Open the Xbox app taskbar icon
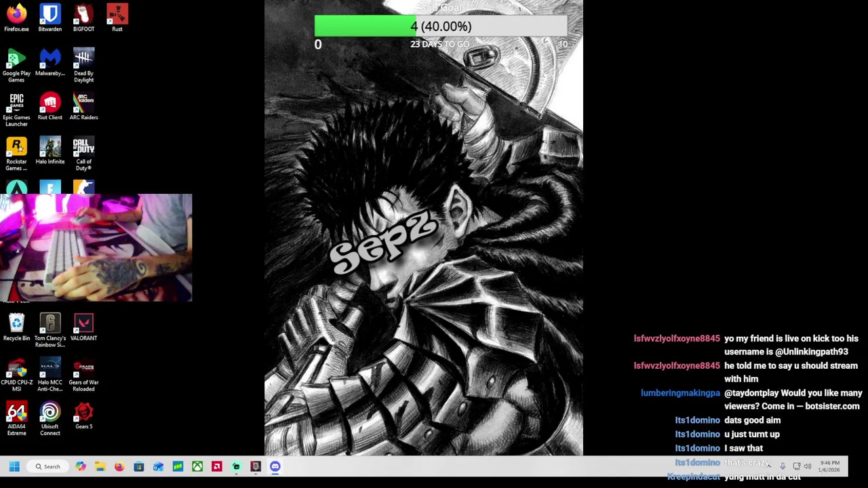This screenshot has height=488, width=868. click(197, 466)
